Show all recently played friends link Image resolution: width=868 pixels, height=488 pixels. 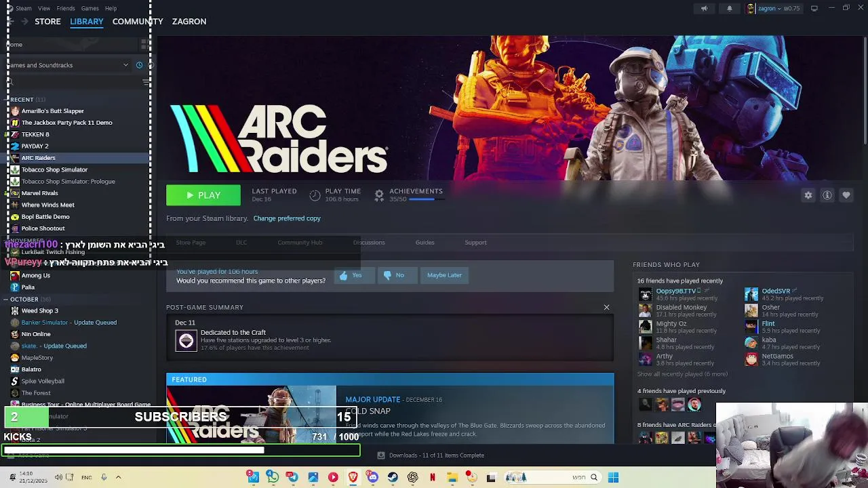pyautogui.click(x=682, y=374)
